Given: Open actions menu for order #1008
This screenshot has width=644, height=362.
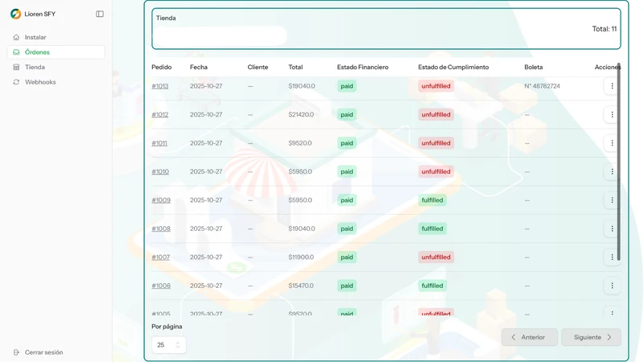Looking at the screenshot, I should point(612,228).
